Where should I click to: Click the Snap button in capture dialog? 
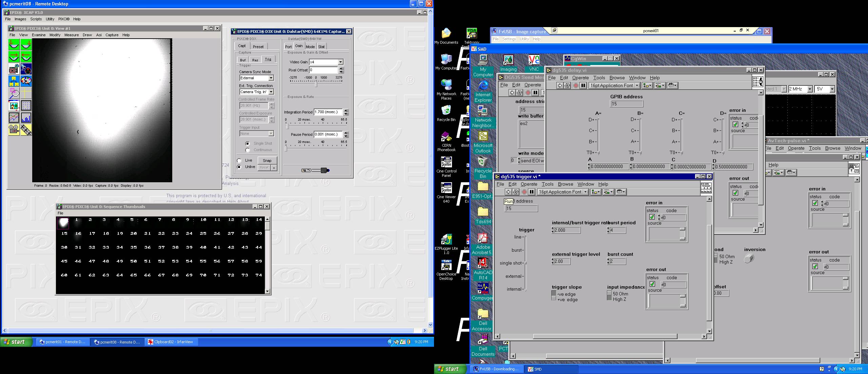[x=267, y=161]
